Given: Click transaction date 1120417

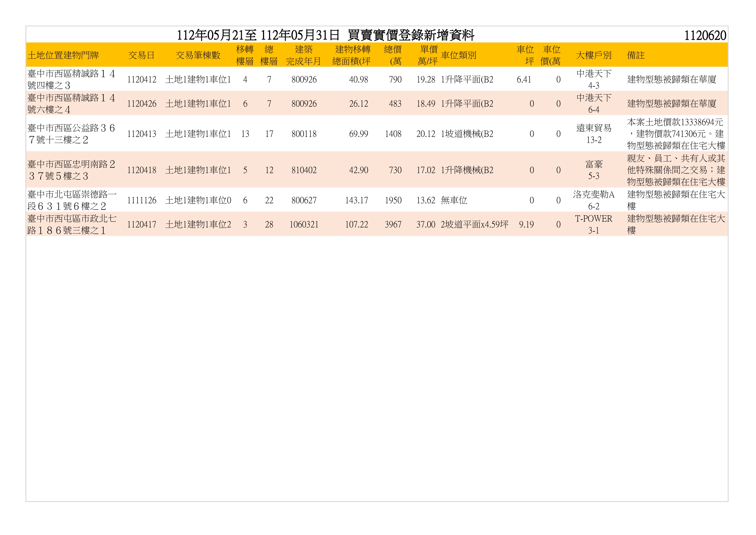Looking at the screenshot, I should click(x=142, y=224).
